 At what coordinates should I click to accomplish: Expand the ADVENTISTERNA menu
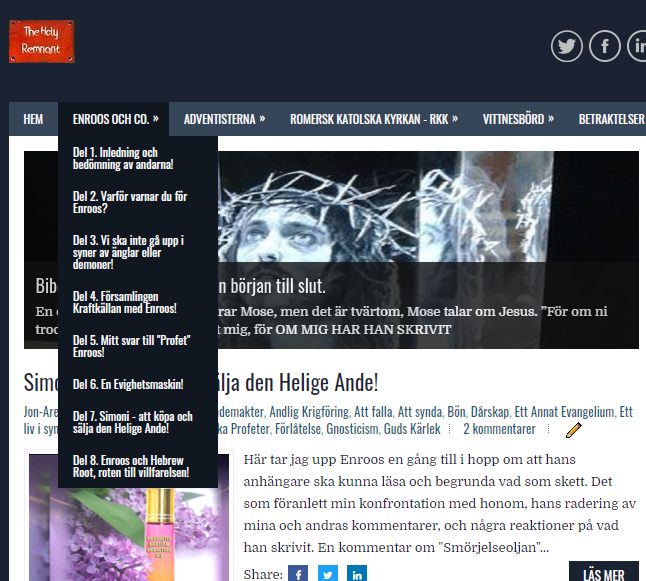(x=224, y=119)
